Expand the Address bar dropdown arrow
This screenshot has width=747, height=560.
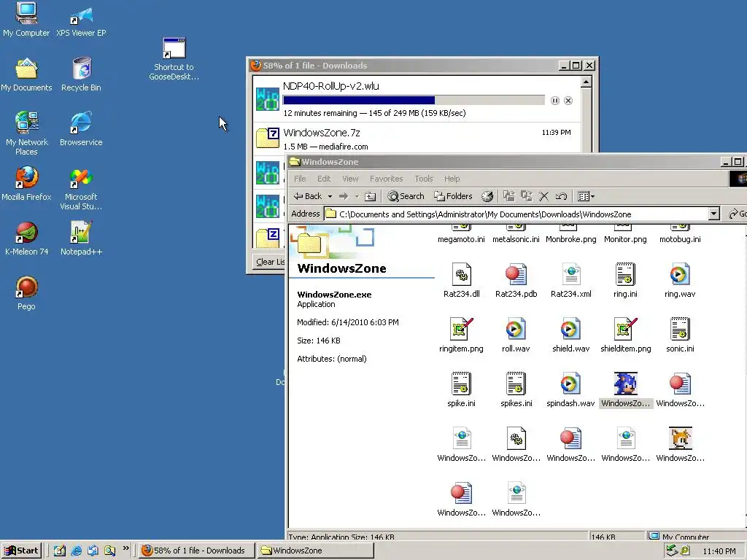(713, 214)
